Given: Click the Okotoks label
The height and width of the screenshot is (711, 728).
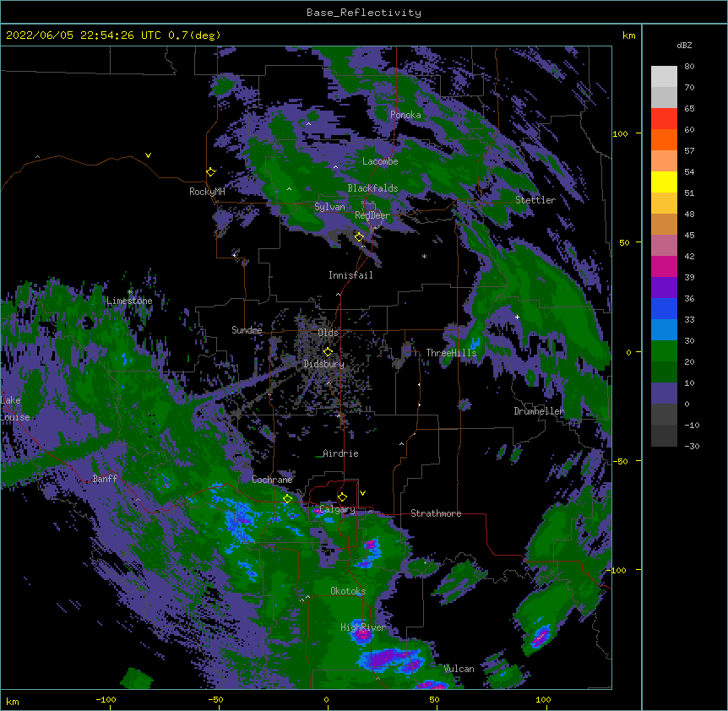Looking at the screenshot, I should pyautogui.click(x=348, y=591).
